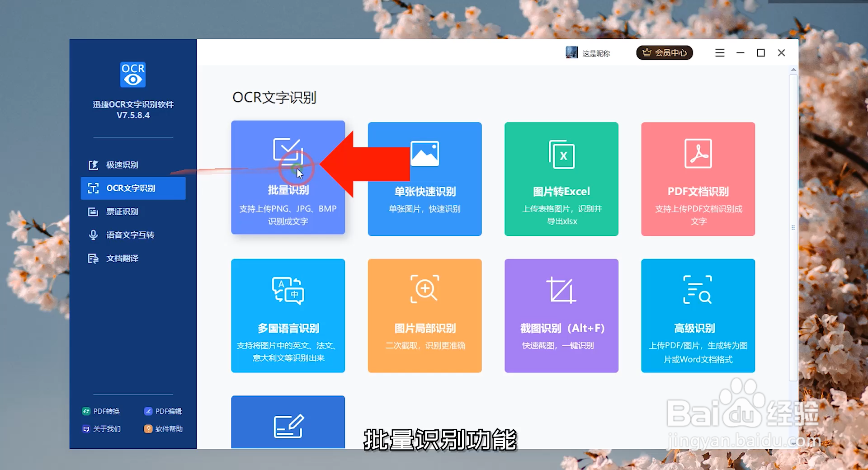Open the hamburger menu icon
Viewport: 868px width, 470px height.
pos(720,53)
